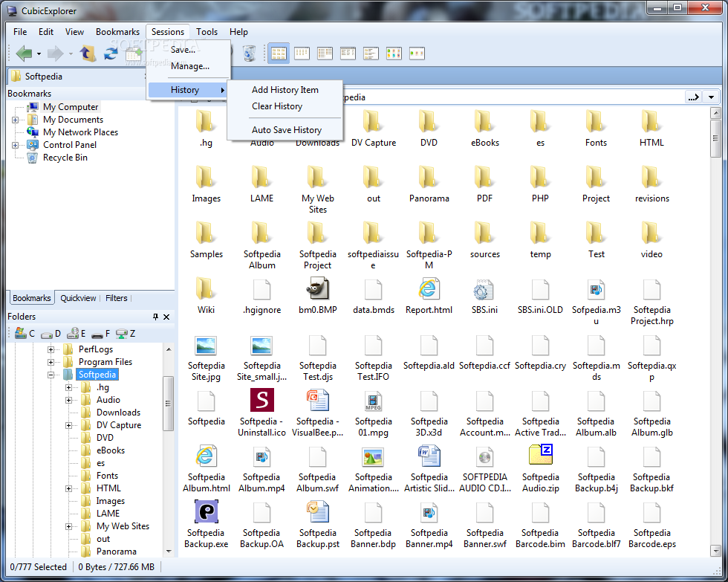Open removable drive F
Image resolution: width=728 pixels, height=582 pixels.
pyautogui.click(x=101, y=334)
